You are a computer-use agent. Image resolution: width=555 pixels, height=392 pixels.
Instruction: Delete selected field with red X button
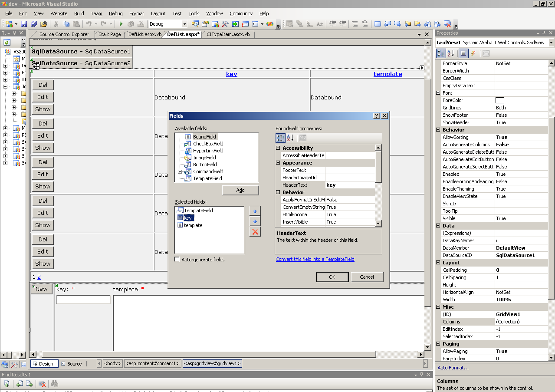click(255, 232)
